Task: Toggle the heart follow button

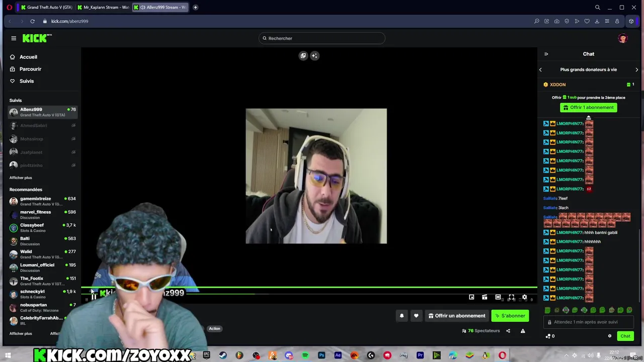Action: click(416, 316)
